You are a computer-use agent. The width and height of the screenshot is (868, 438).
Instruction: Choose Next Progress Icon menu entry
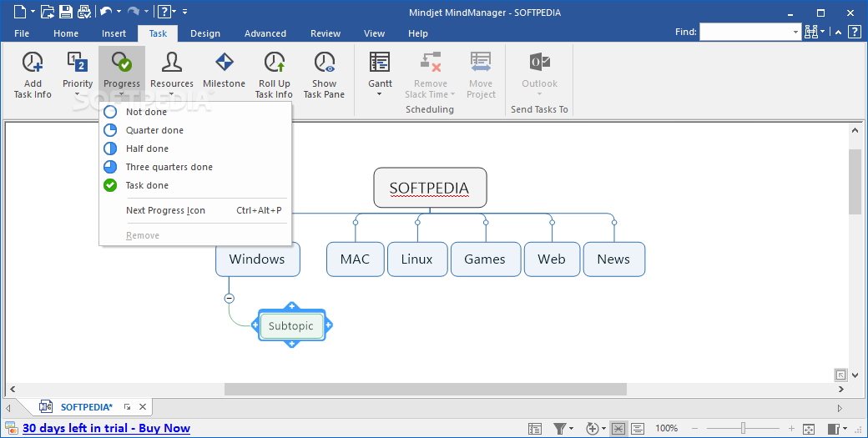click(195, 210)
